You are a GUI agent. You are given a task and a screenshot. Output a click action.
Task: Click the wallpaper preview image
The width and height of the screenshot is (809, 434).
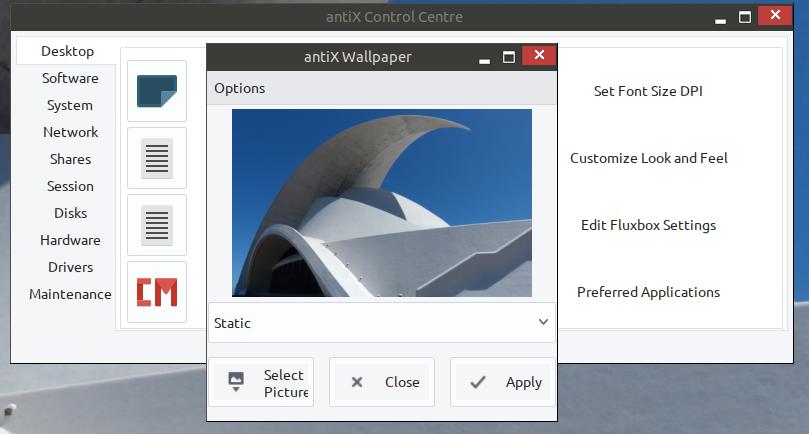(382, 203)
